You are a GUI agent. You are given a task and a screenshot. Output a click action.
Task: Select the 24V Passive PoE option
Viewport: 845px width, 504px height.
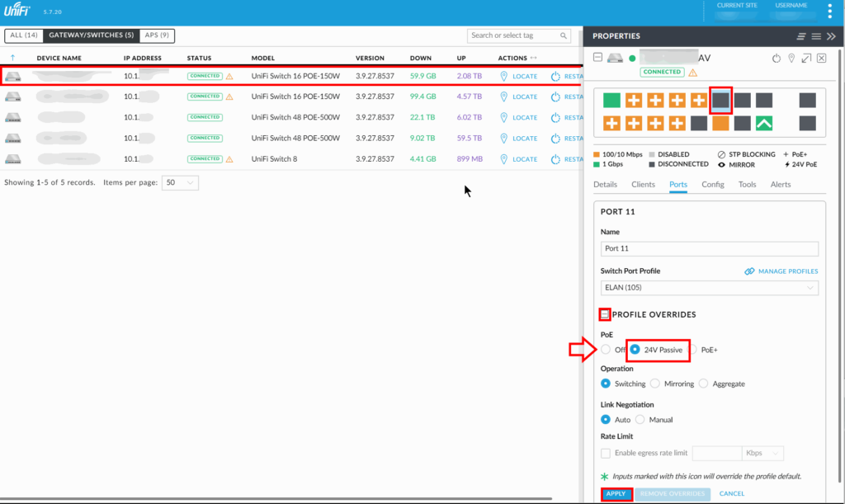coord(635,350)
